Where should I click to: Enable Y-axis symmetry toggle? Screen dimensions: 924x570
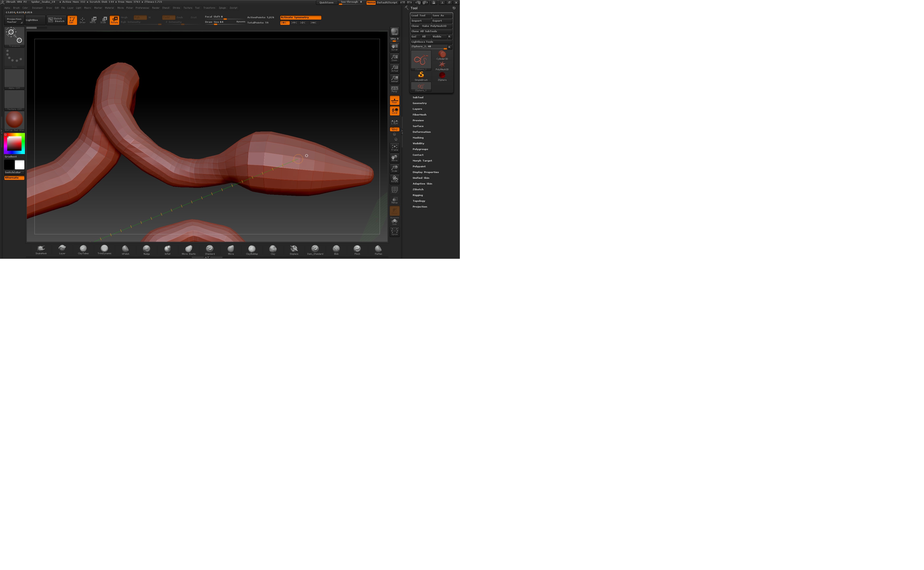click(294, 23)
